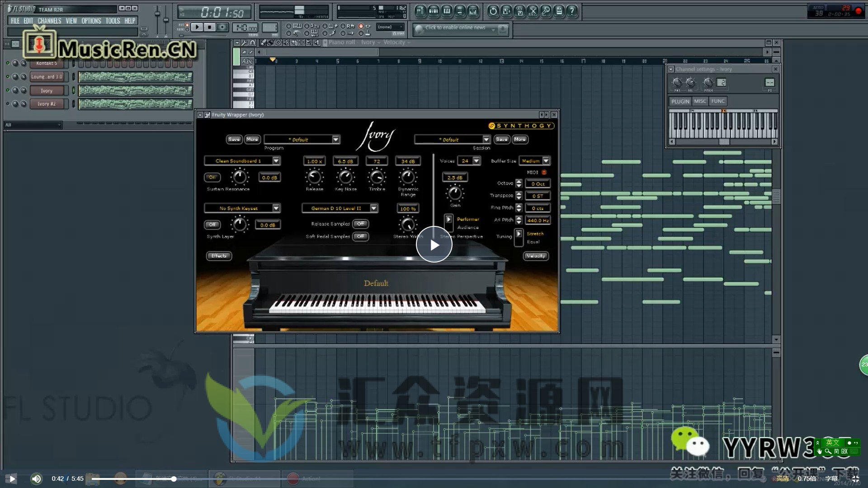Toggle the Stereo Perspective Performer/Audience switch

(448, 223)
